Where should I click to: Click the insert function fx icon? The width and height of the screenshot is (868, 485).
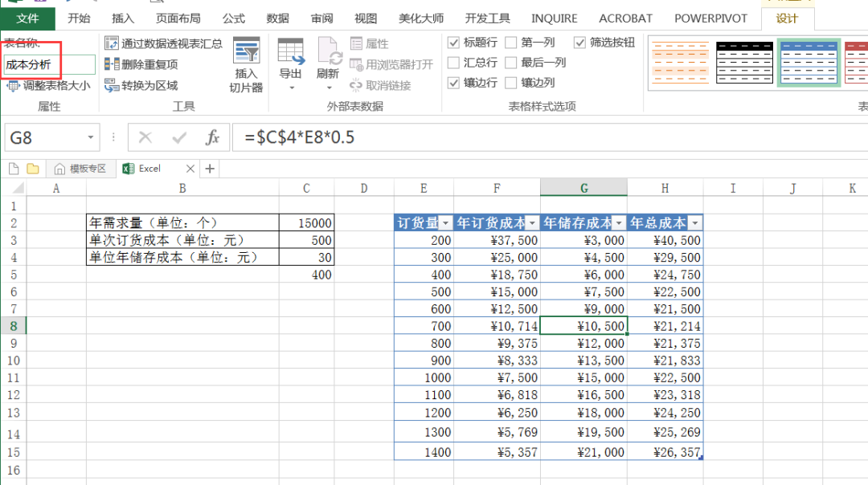(212, 137)
